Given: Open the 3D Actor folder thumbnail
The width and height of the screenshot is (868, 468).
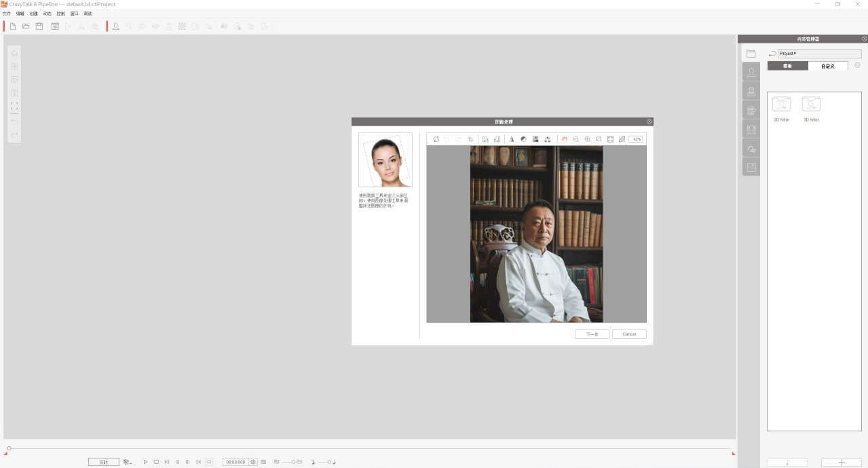Looking at the screenshot, I should [x=811, y=105].
